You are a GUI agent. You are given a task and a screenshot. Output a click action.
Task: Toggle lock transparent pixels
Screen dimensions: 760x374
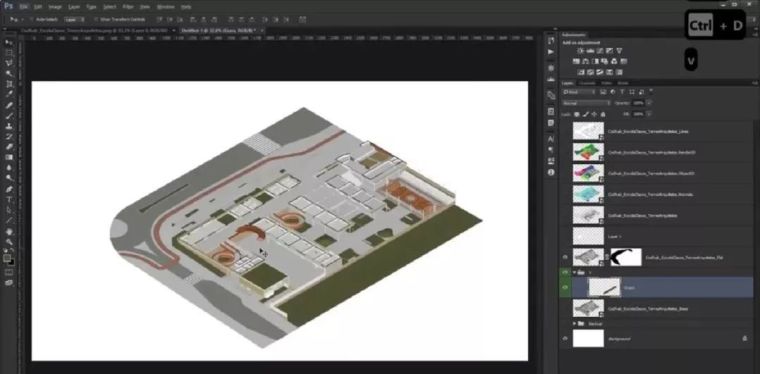click(x=577, y=114)
